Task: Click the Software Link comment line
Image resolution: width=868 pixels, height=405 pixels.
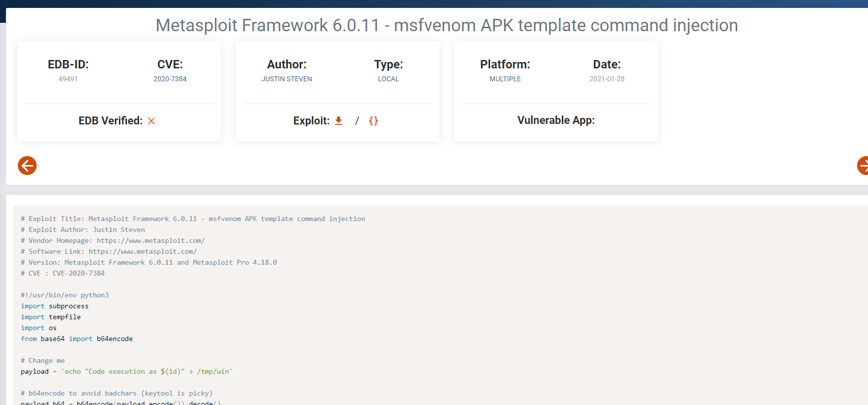Action: [108, 251]
